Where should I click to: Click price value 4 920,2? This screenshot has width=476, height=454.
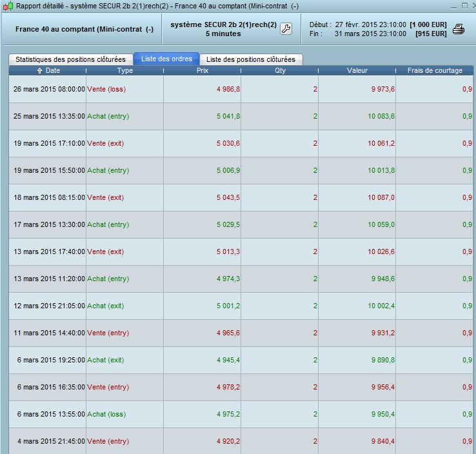228,441
